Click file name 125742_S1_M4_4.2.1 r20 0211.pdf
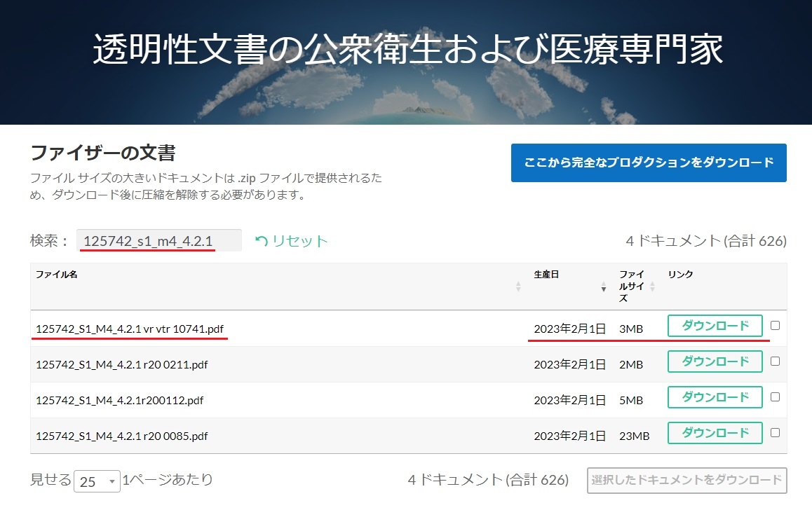 click(122, 365)
